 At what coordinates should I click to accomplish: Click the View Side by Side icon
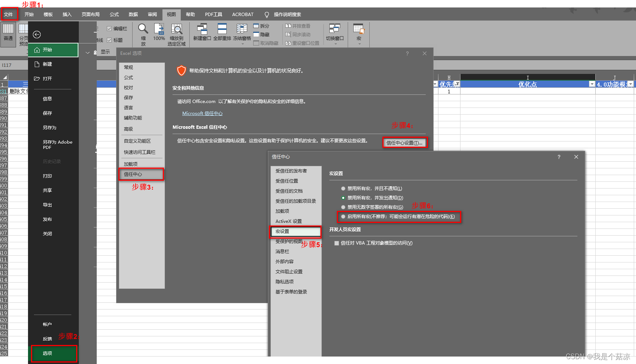[288, 26]
